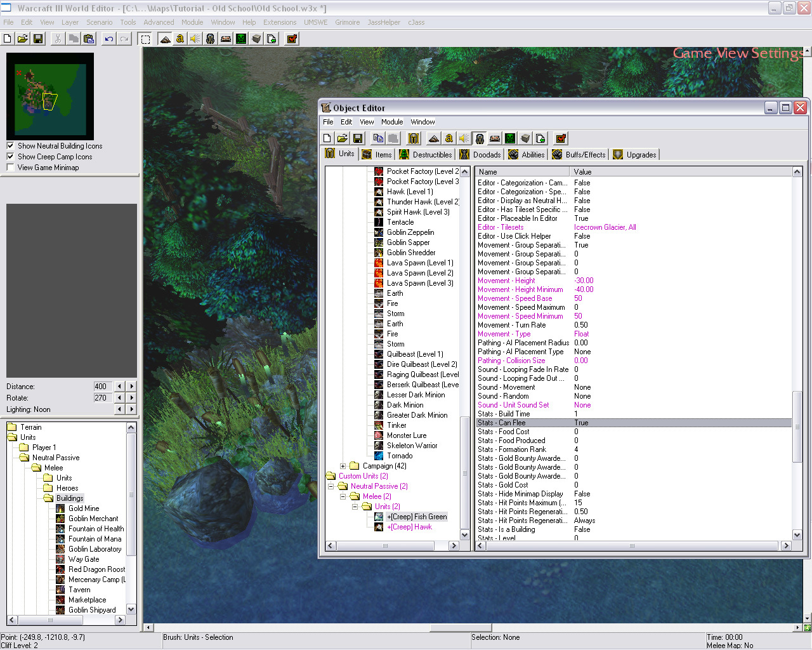Click the Distance value field
The image size is (812, 650).
coord(101,387)
